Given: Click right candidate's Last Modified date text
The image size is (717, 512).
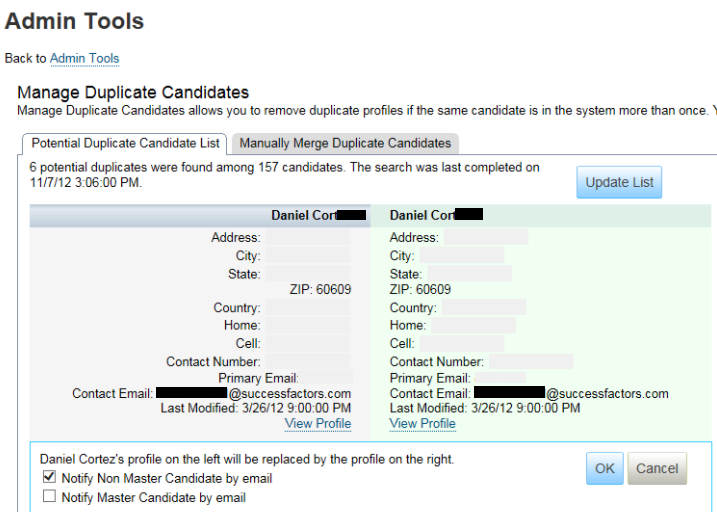Looking at the screenshot, I should tap(485, 408).
